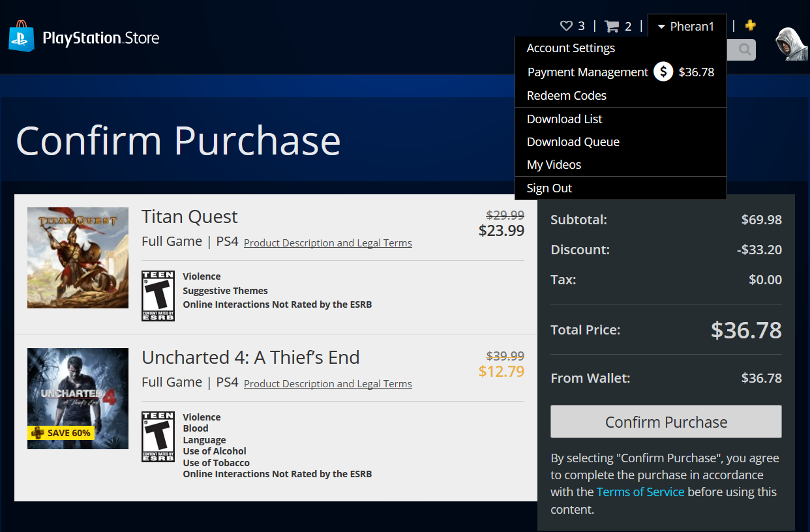This screenshot has height=532, width=810.
Task: Open Titan Quest Product Description and Legal Terms
Action: 328,243
